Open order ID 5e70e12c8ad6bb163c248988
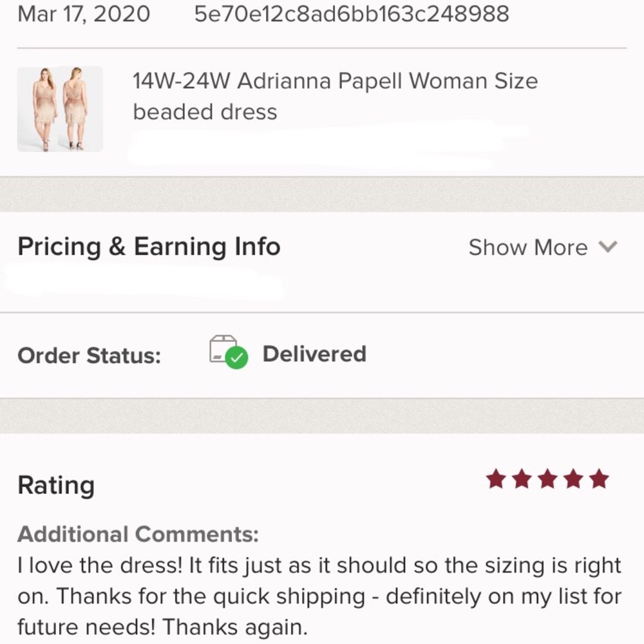644x644 pixels. click(x=352, y=14)
